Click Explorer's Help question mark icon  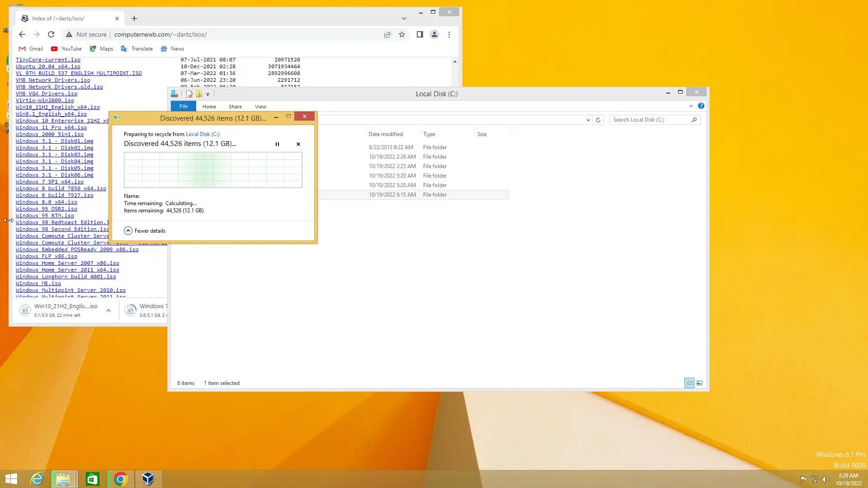click(701, 106)
